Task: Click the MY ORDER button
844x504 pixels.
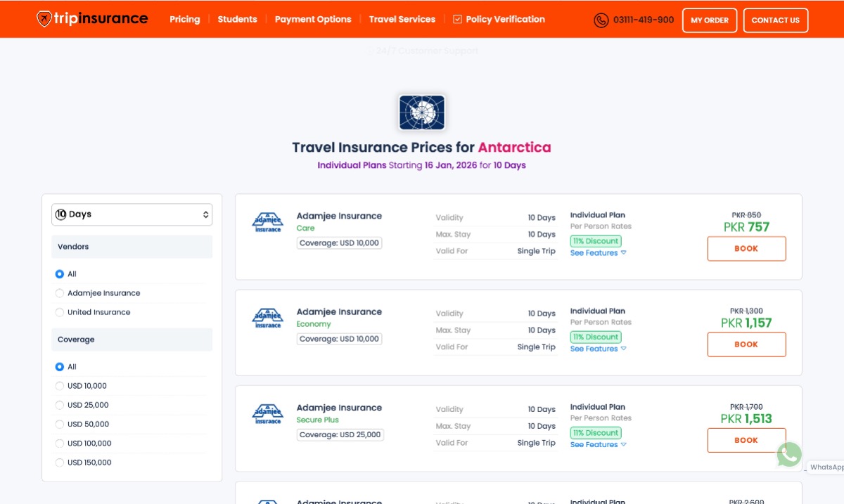Action: (709, 20)
